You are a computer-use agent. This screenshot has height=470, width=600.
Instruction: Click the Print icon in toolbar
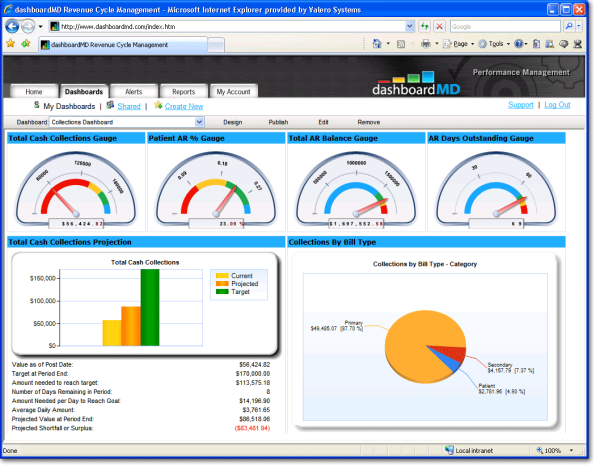pyautogui.click(x=426, y=44)
